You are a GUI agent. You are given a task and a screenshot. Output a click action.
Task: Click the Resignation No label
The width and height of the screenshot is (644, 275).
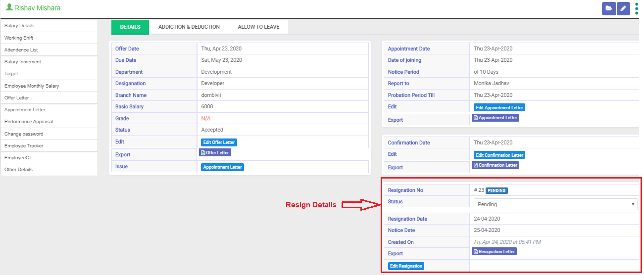(x=405, y=190)
